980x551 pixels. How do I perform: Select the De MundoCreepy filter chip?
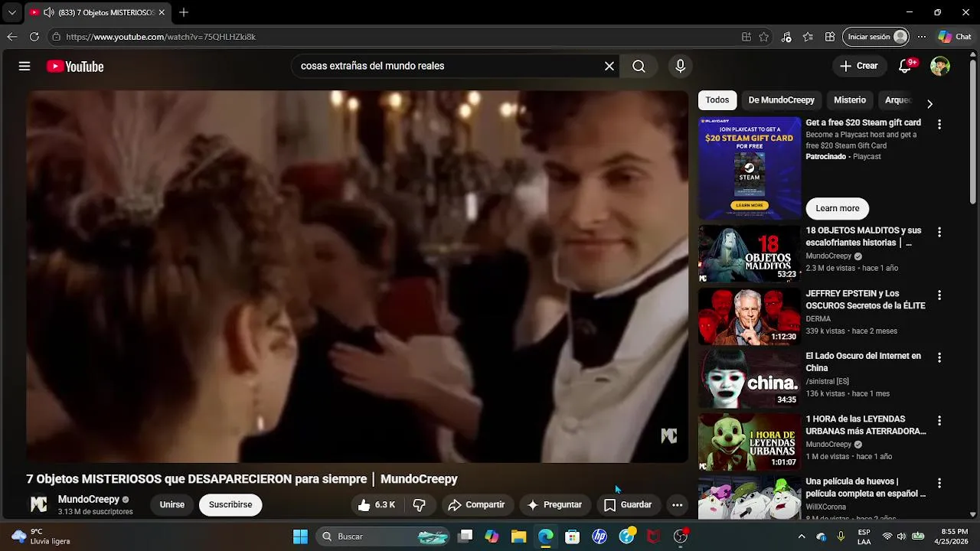tap(781, 100)
